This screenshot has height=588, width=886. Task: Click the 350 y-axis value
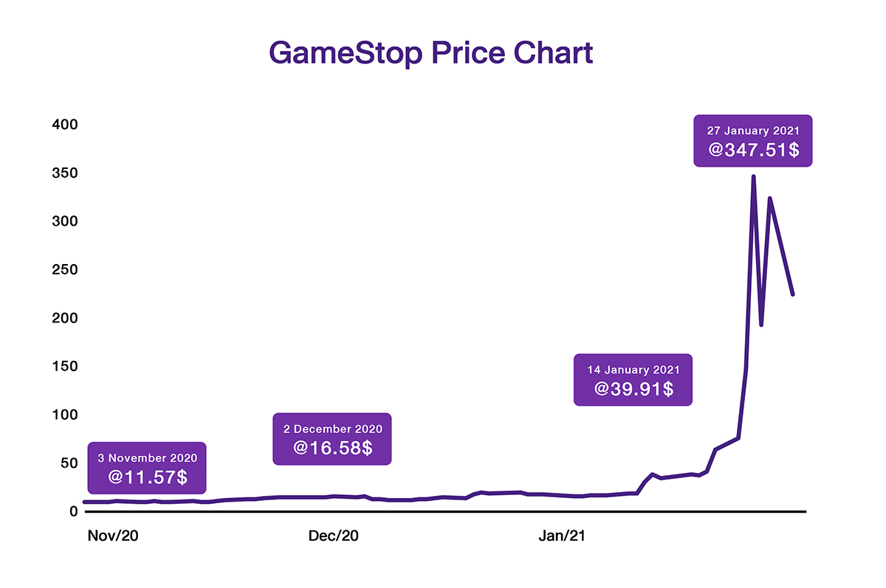tap(64, 173)
